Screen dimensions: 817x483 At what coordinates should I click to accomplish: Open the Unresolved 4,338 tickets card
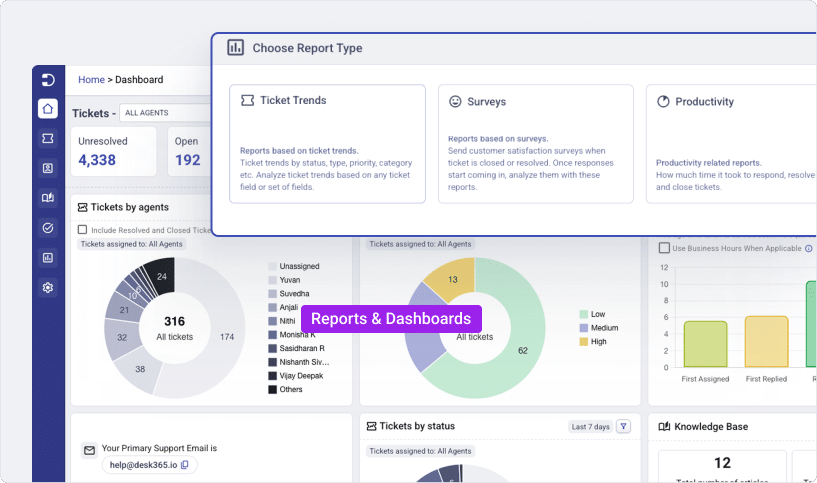coord(114,152)
